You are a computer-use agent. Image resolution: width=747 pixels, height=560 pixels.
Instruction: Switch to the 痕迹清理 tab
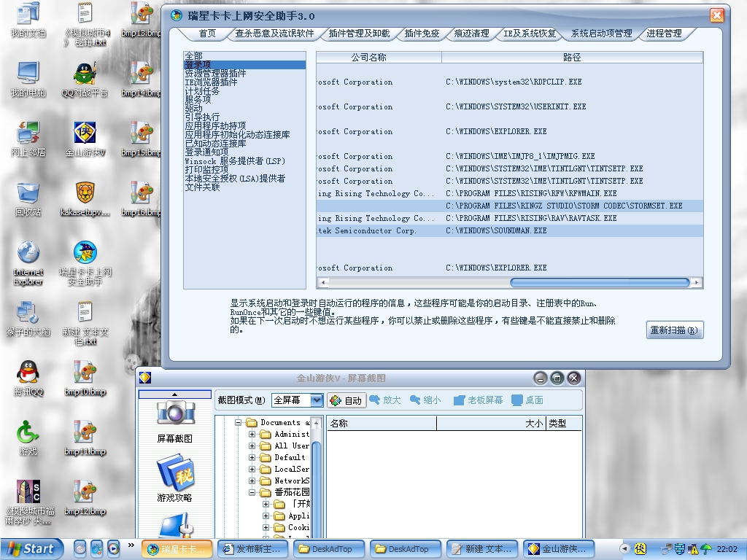472,34
